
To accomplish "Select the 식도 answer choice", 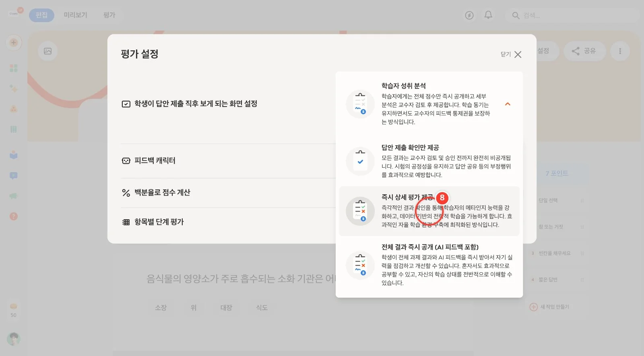I will (x=262, y=308).
